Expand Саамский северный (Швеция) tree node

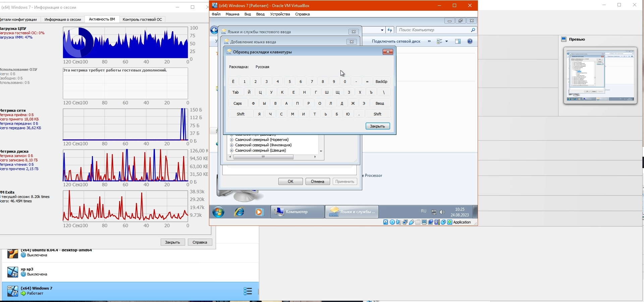point(231,150)
